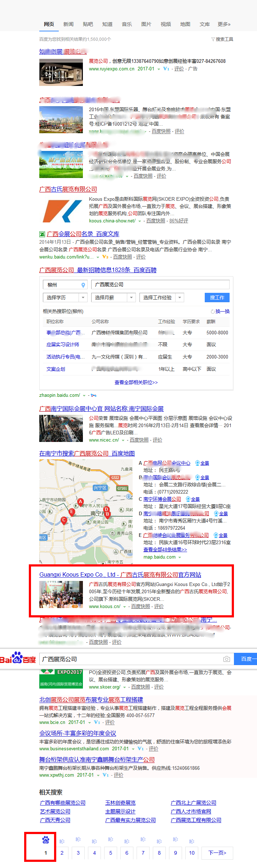Click 查看全部48条结果>> link

click(x=165, y=550)
